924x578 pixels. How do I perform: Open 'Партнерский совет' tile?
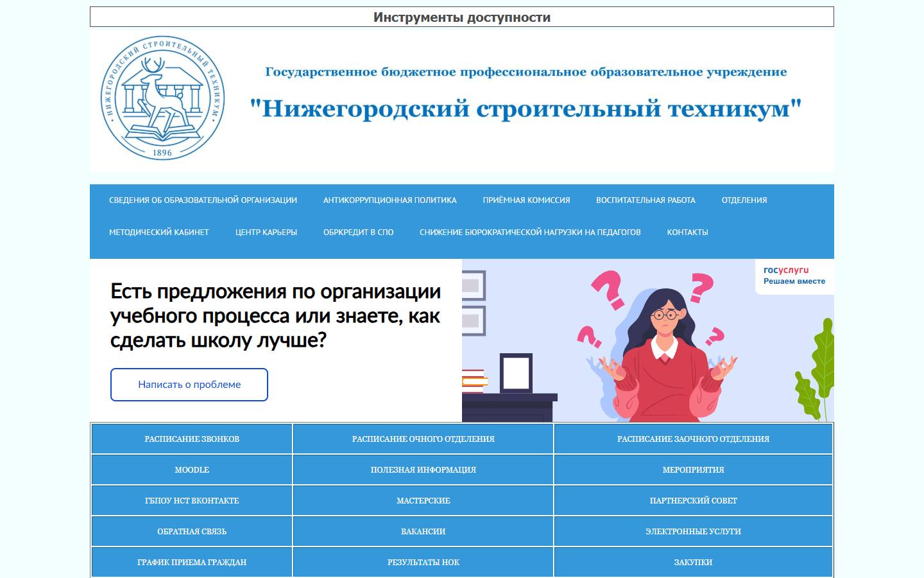pos(693,500)
